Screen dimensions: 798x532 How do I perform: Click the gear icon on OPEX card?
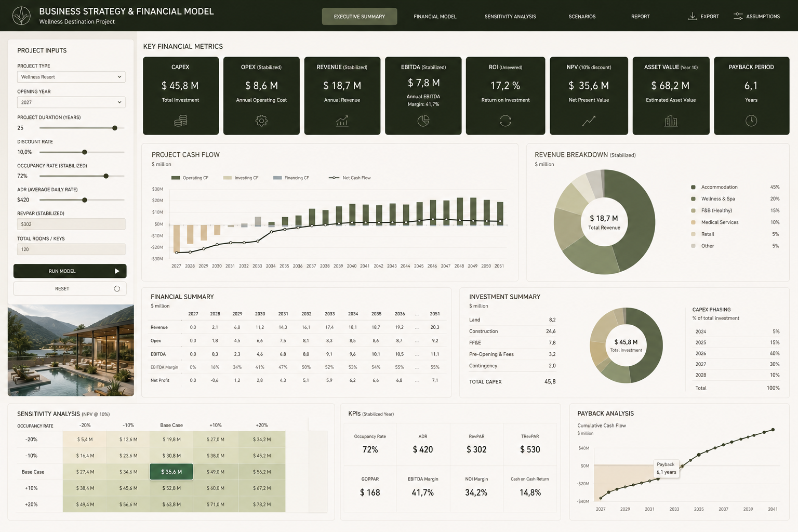(x=261, y=121)
